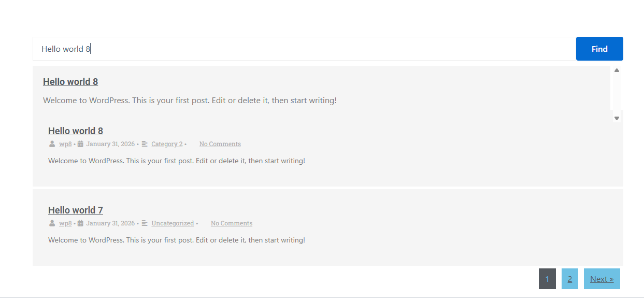This screenshot has height=300, width=644.
Task: Click the blue Find button
Action: (599, 49)
